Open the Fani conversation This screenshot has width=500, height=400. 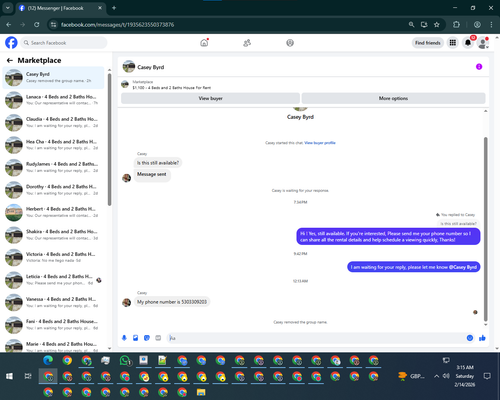tap(53, 325)
